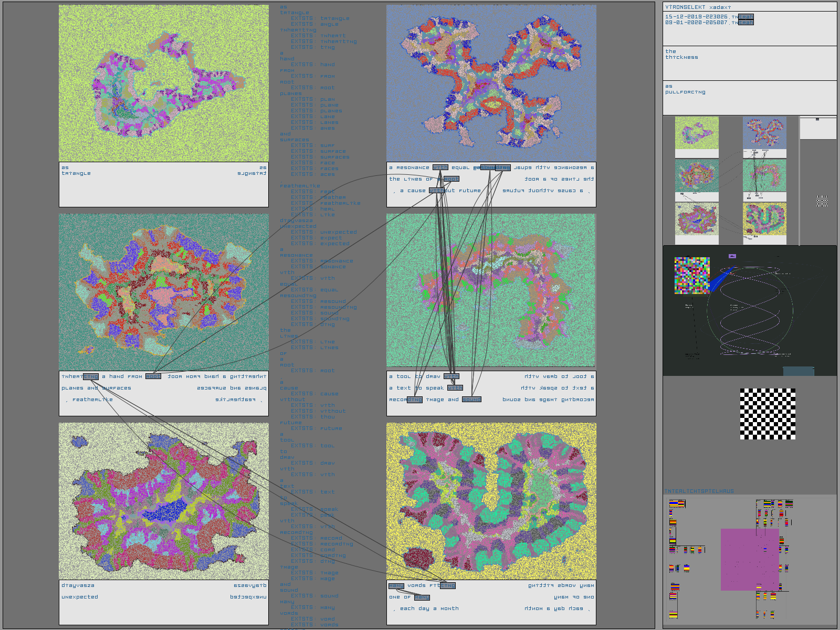Select the large magenta square in the INTERLICHTSPIELHAUS panel
This screenshot has height=630, width=840.
(x=749, y=560)
